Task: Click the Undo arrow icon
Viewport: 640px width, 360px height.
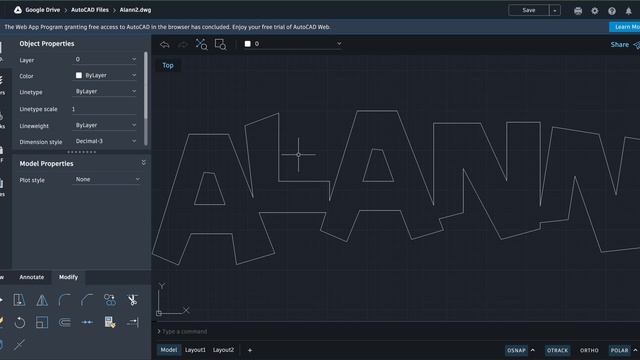Action: click(x=164, y=44)
